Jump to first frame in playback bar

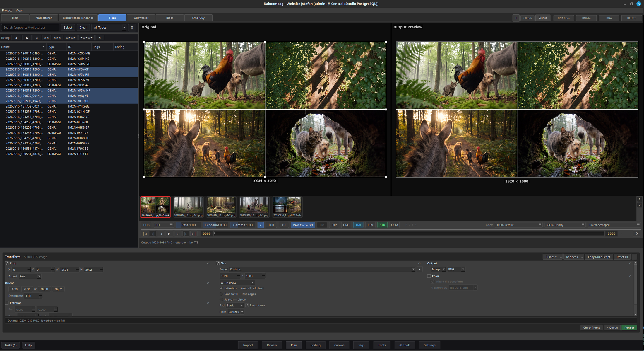coord(145,234)
